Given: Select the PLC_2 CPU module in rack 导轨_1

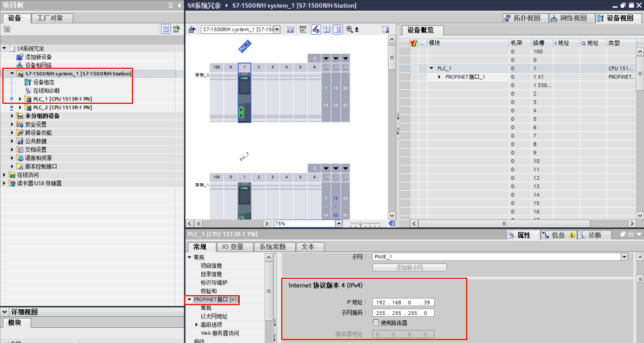Looking at the screenshot, I should [244, 201].
